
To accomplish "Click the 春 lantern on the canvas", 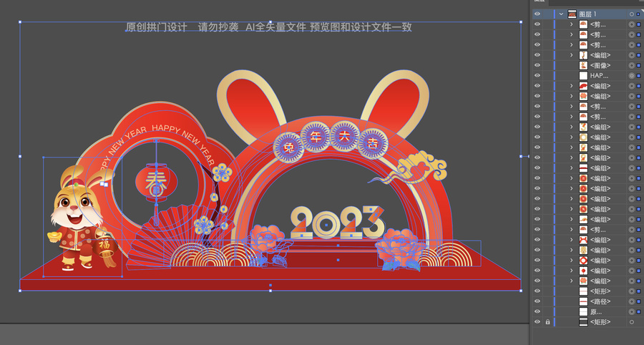I will tap(157, 183).
